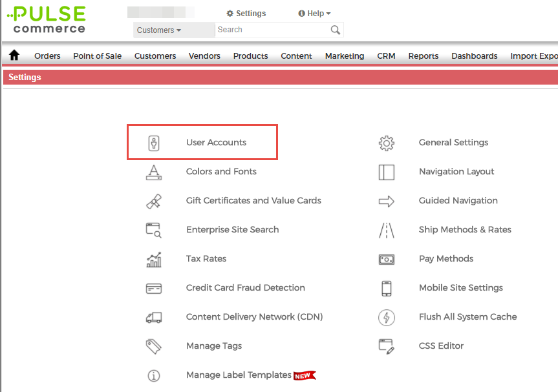Click the Mobile Site Settings phone icon
The width and height of the screenshot is (558, 392).
tap(387, 288)
